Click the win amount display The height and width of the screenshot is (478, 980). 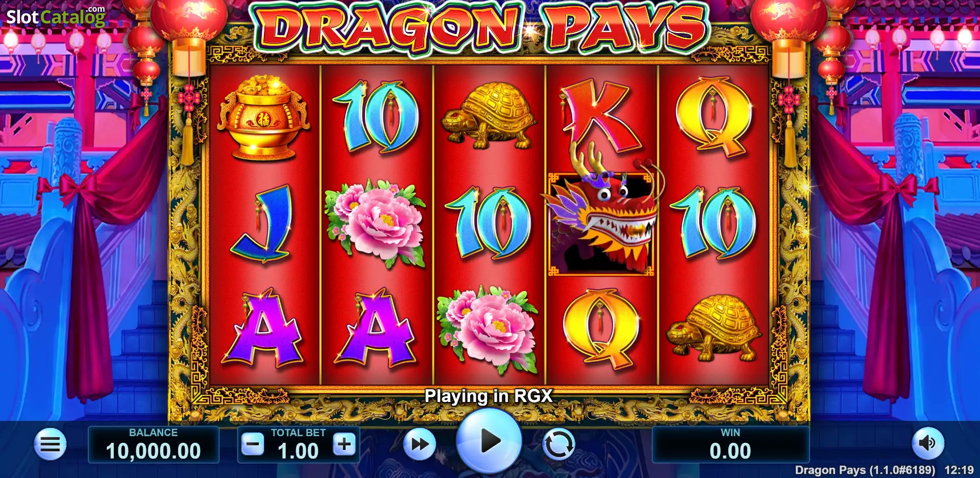730,445
